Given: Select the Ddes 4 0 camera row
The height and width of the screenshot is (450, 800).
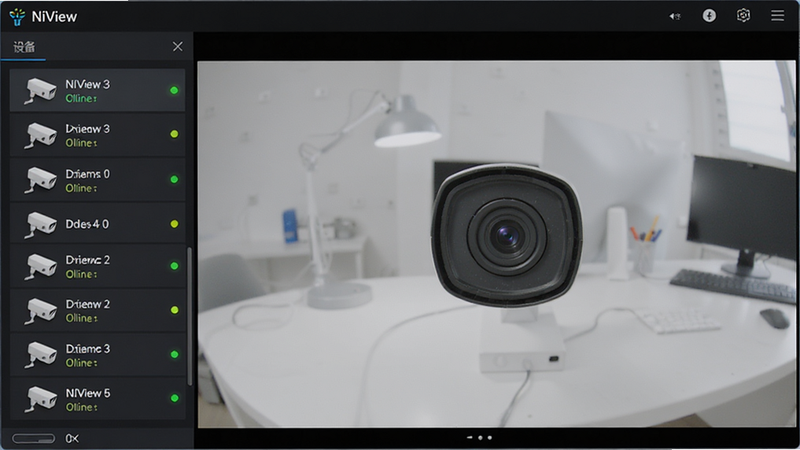Looking at the screenshot, I should [97, 223].
